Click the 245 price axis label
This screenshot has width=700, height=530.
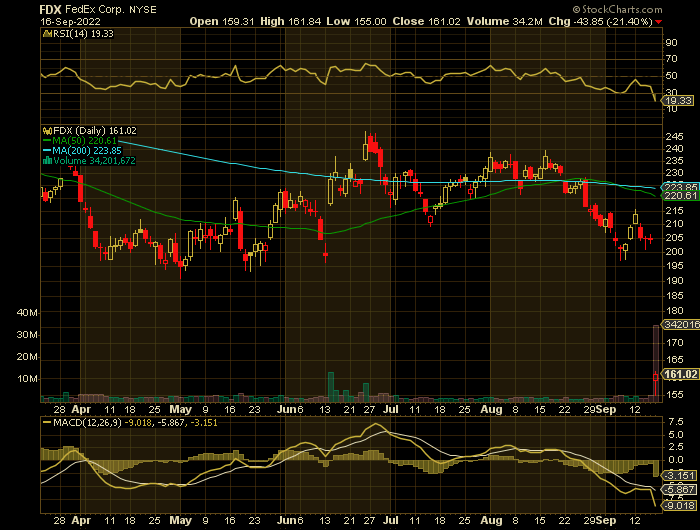point(674,137)
